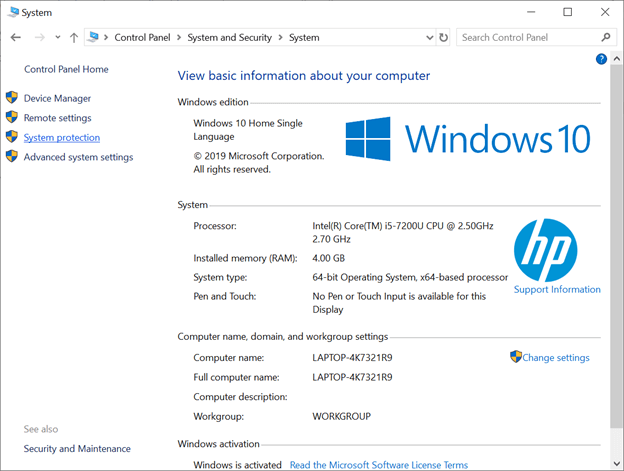
Task: Expand the chevron before Control Panel
Action: pos(106,37)
